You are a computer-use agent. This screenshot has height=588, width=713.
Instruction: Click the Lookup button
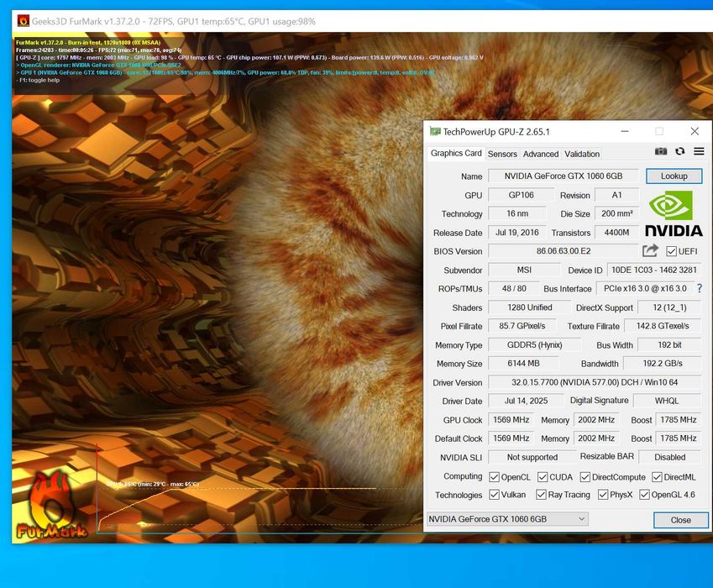point(674,176)
